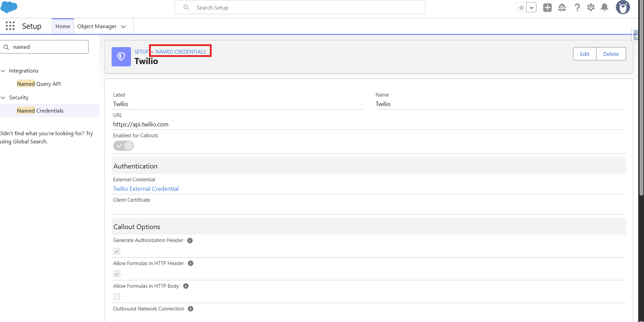Collapse the Security section
Viewport: 644px width, 322px height.
(x=3, y=98)
